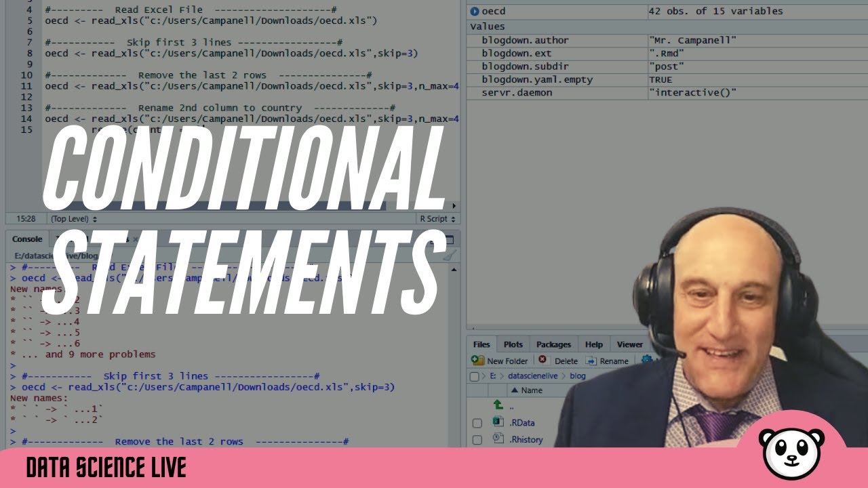Switch to the Files tab
The width and height of the screenshot is (868, 488).
pos(481,344)
